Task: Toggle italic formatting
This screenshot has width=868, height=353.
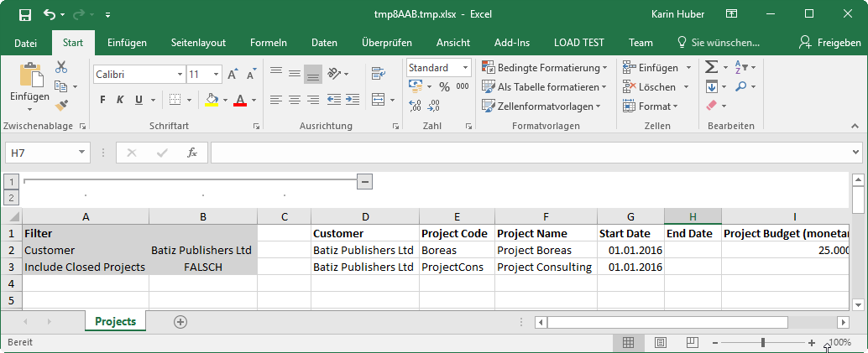Action: [x=120, y=100]
